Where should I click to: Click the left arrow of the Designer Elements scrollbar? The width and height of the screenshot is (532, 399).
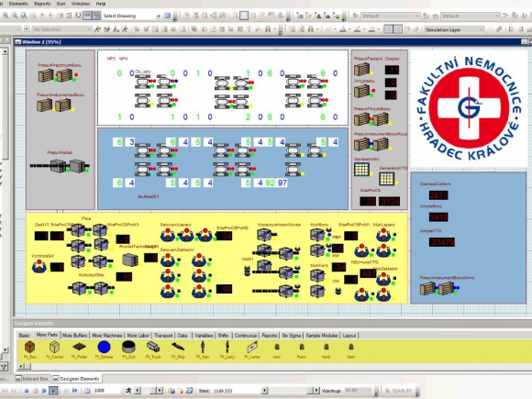tap(21, 366)
